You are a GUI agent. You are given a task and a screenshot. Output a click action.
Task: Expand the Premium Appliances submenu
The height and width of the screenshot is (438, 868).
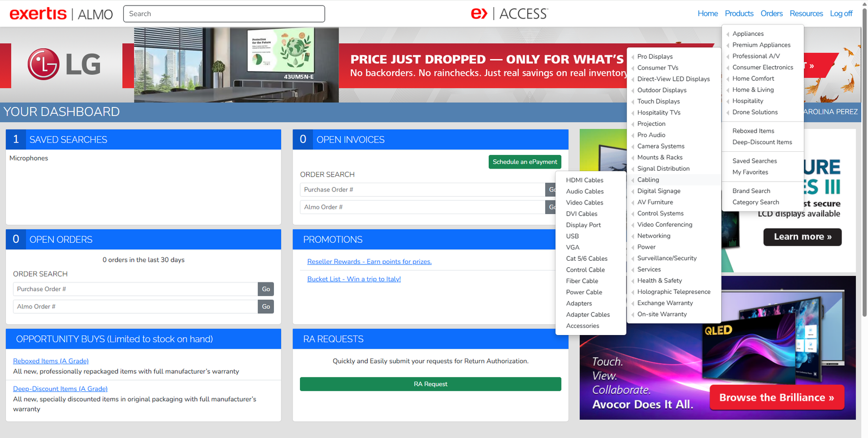(763, 45)
